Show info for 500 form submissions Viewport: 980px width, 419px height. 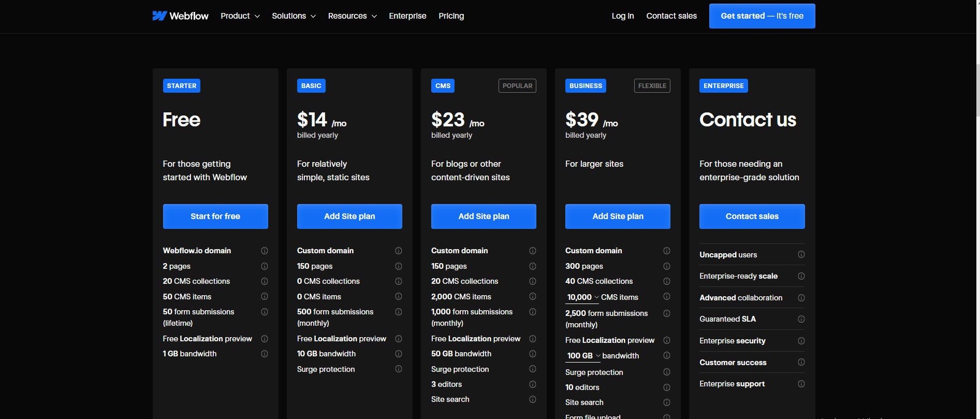(x=399, y=312)
